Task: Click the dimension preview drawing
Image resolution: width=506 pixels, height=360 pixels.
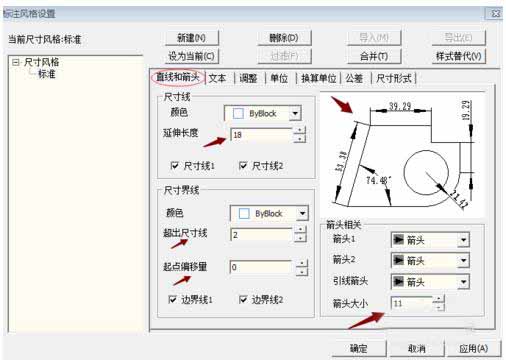Action: point(402,154)
